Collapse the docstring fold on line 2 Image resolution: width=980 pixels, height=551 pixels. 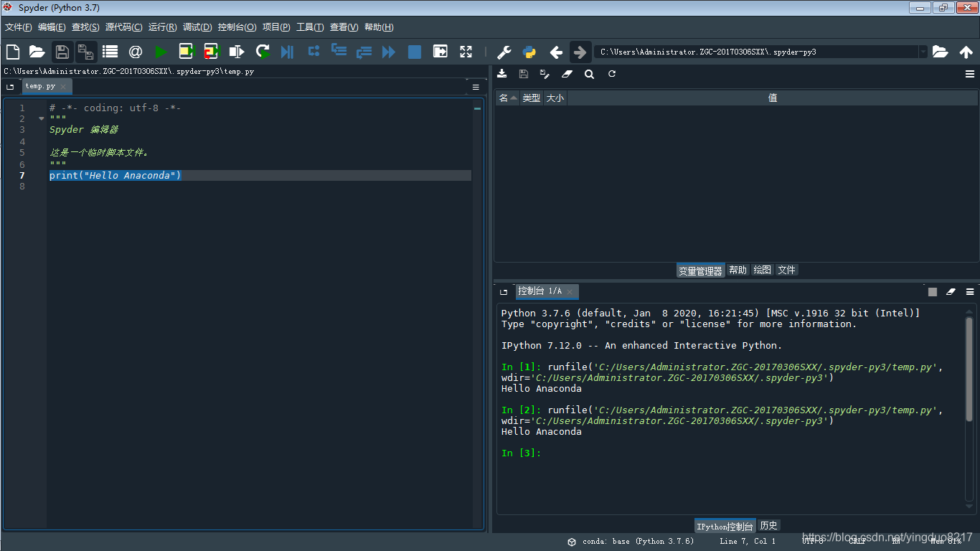(41, 119)
